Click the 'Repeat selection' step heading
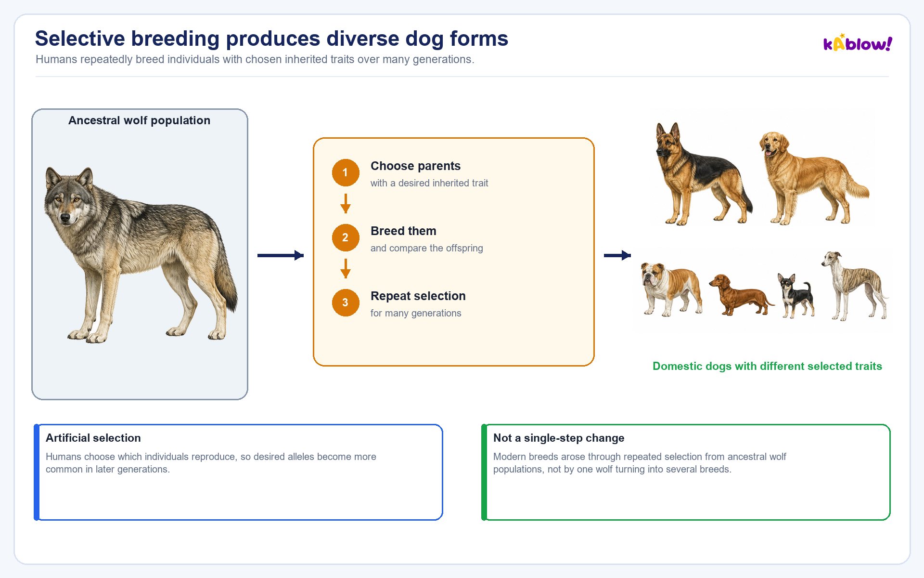Screen dimensions: 924x578 [x=418, y=296]
